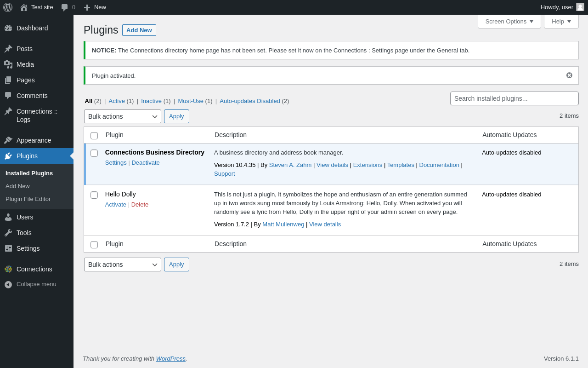Open the comments bubble in admin bar

[65, 7]
